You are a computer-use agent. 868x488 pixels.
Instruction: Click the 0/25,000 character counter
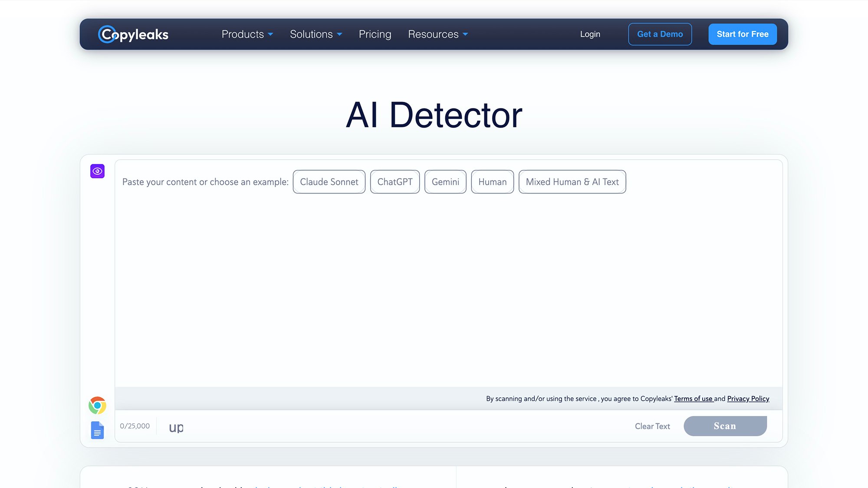pyautogui.click(x=135, y=426)
